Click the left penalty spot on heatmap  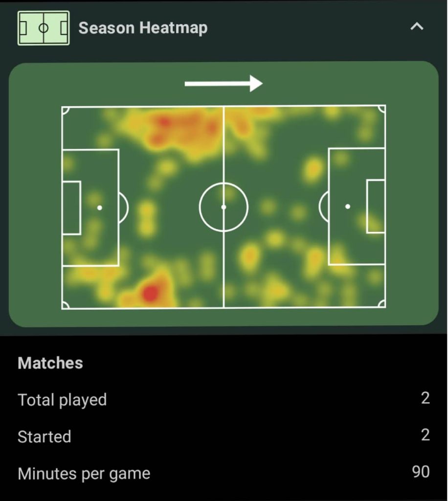coord(100,208)
